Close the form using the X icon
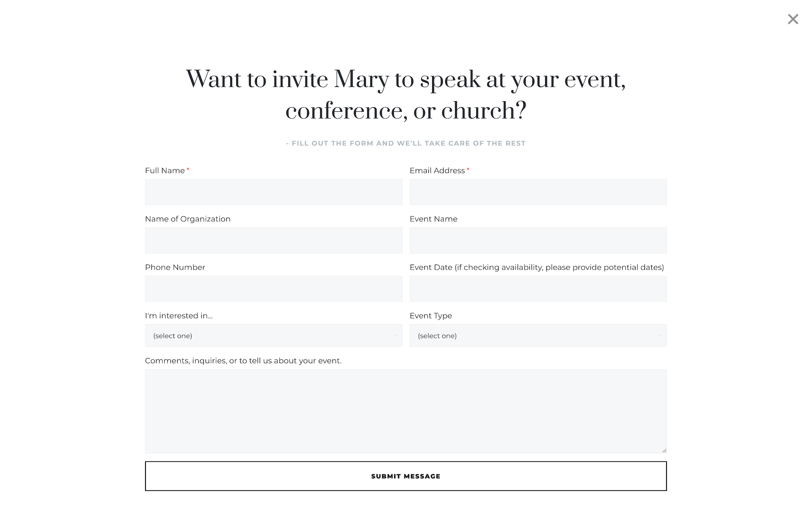This screenshot has height=508, width=812. point(793,19)
